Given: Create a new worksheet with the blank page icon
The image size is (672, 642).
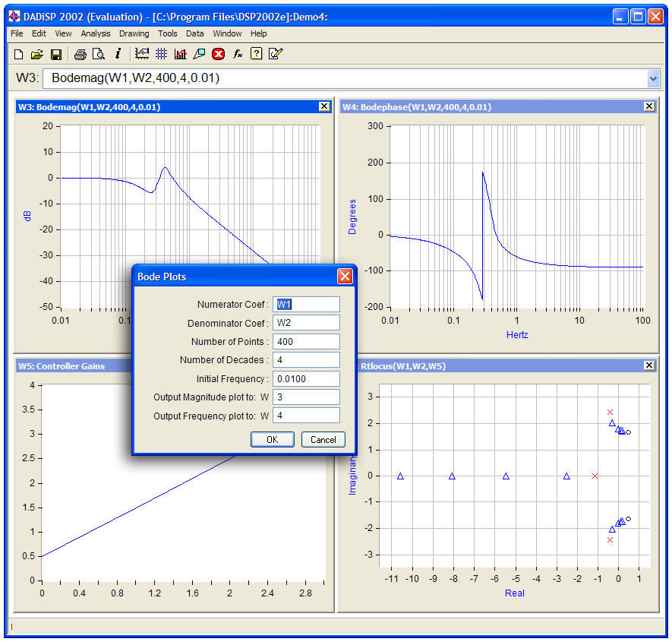Looking at the screenshot, I should point(18,54).
